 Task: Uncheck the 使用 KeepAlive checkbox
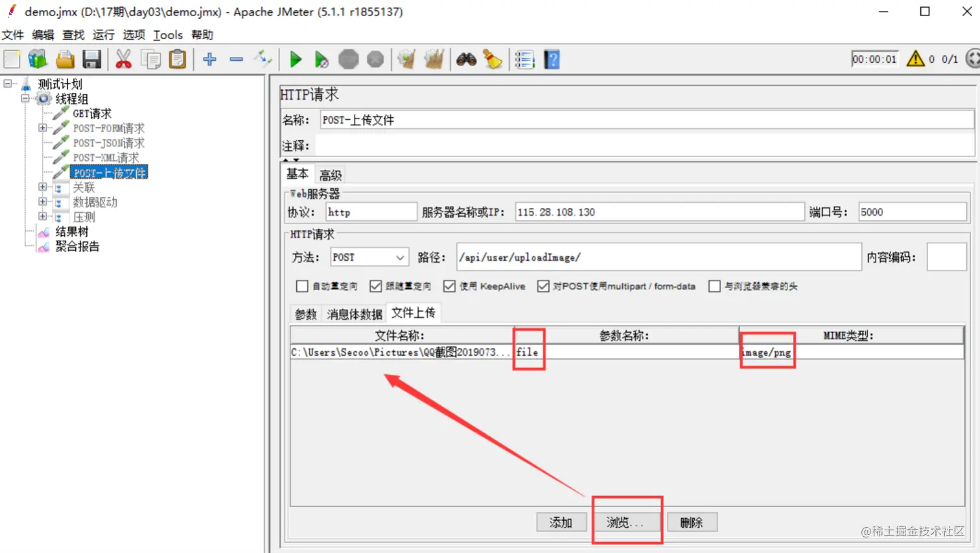[450, 286]
